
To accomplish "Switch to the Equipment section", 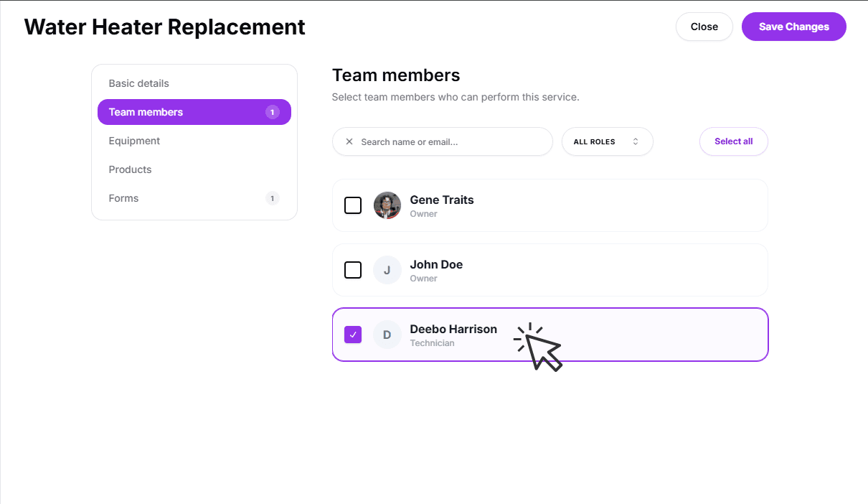I will click(x=134, y=141).
